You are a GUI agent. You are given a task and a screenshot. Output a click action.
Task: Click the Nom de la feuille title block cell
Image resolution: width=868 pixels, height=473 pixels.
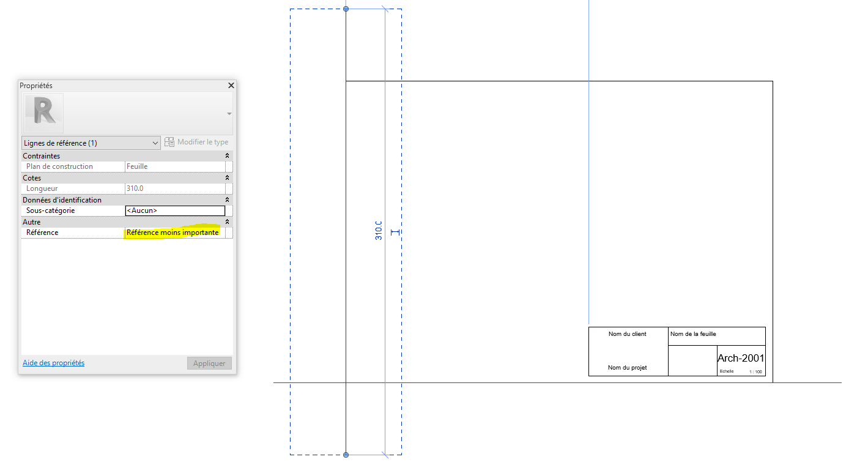tap(693, 334)
